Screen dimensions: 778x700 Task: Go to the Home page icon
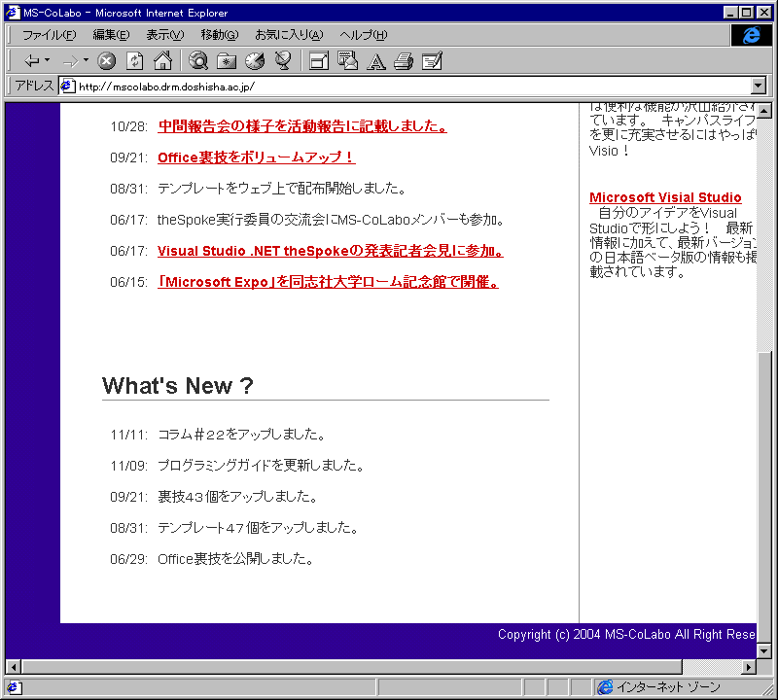pyautogui.click(x=162, y=61)
